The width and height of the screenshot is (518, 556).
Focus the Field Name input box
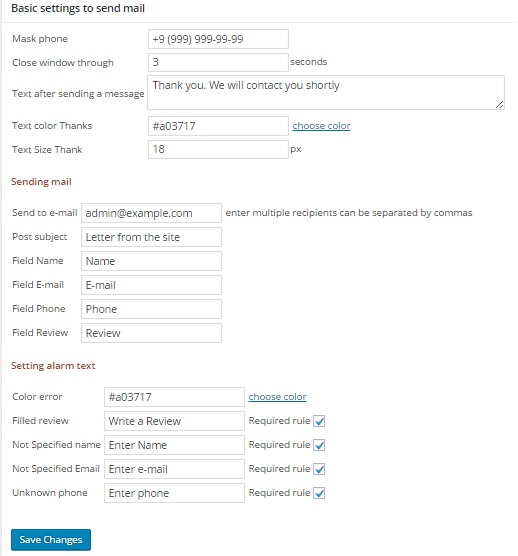click(x=151, y=261)
